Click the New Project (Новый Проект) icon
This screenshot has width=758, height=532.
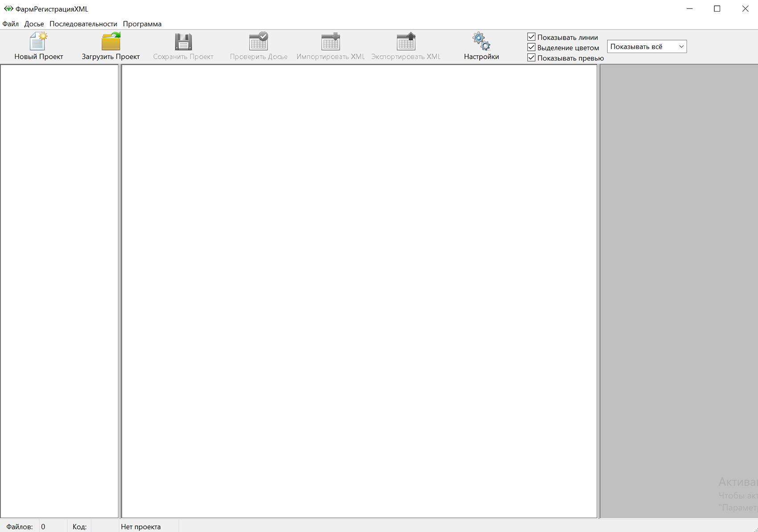38,42
